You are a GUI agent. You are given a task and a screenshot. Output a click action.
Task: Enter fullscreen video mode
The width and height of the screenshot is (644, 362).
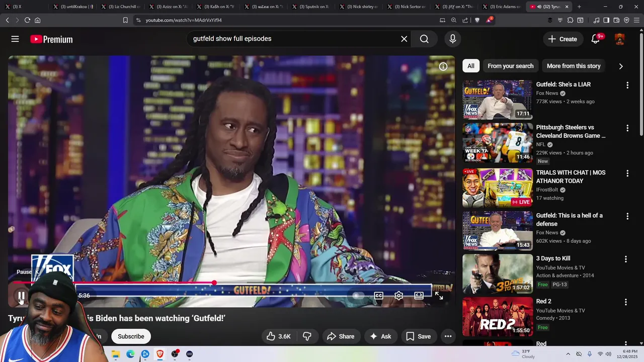pyautogui.click(x=439, y=296)
